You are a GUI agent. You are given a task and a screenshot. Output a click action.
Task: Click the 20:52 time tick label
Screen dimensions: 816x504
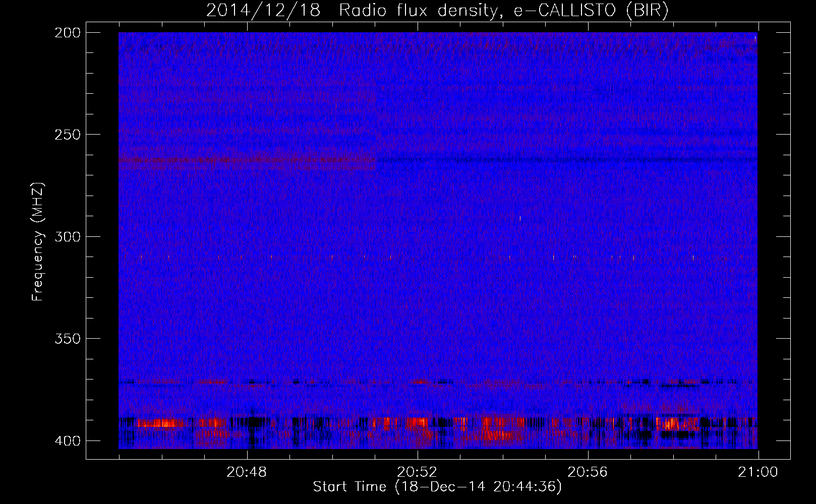[417, 472]
